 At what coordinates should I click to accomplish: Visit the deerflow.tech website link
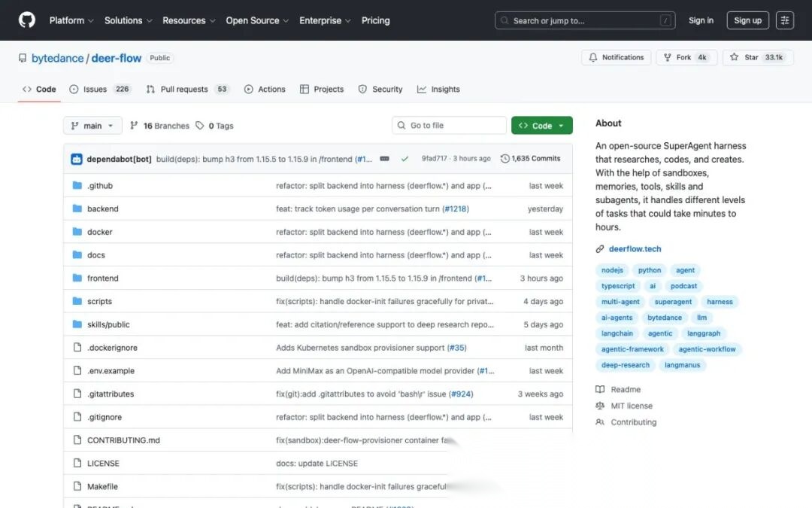(635, 249)
